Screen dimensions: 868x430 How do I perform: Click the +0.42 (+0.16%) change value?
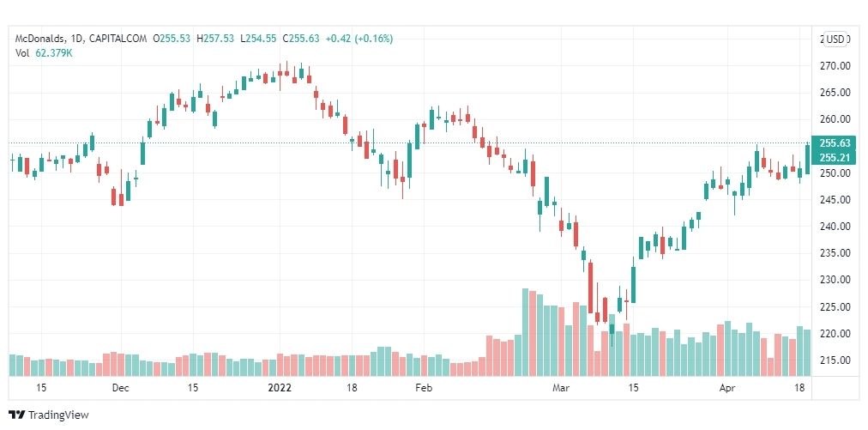359,39
